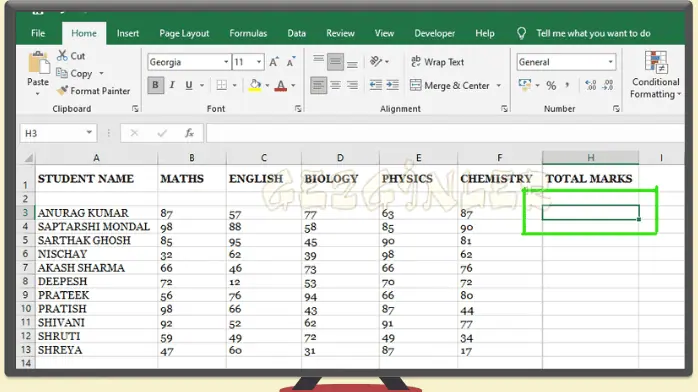Image resolution: width=698 pixels, height=392 pixels.
Task: Click the formula bar Enter checkmark icon
Action: coord(162,133)
